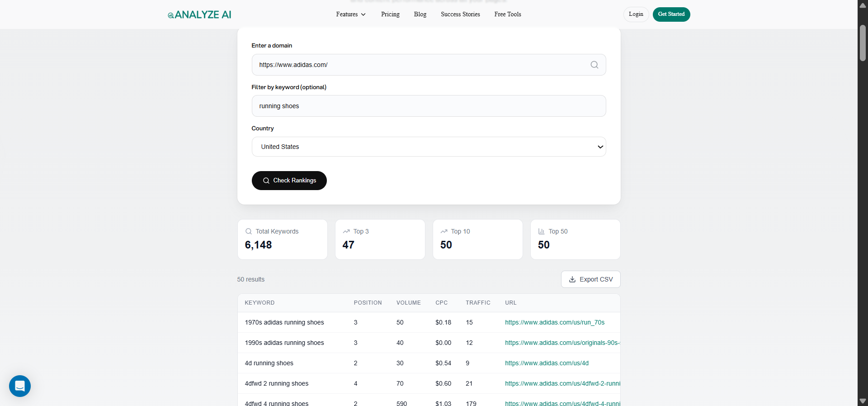Click the Analyze AI logo

point(199,14)
